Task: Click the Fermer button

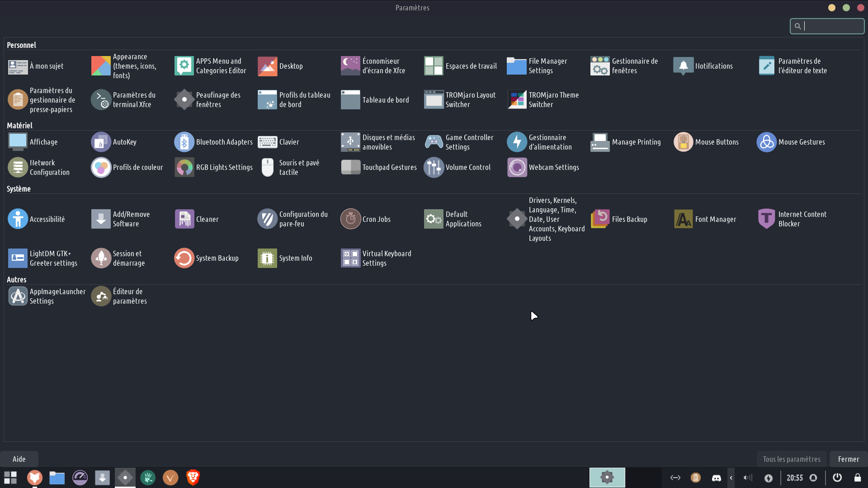Action: point(848,459)
